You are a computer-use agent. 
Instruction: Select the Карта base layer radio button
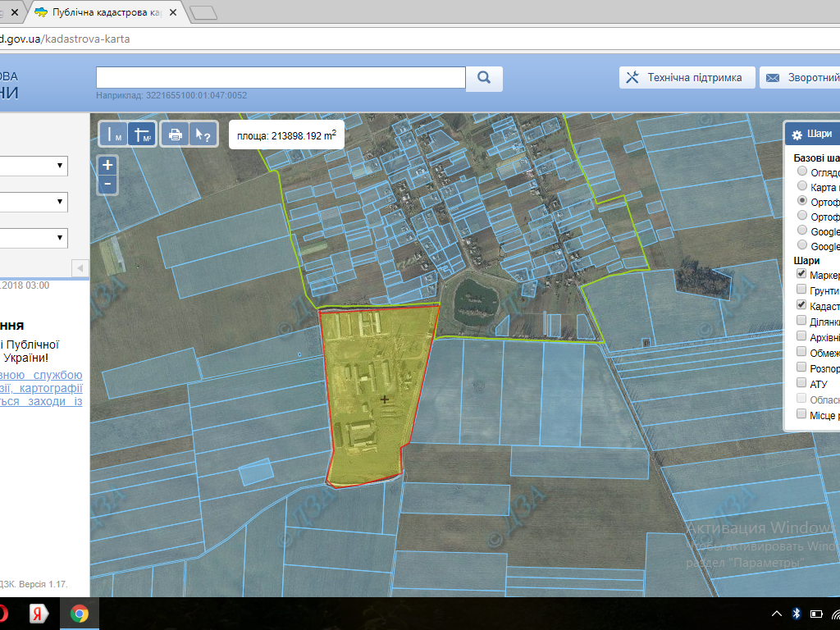click(x=801, y=186)
